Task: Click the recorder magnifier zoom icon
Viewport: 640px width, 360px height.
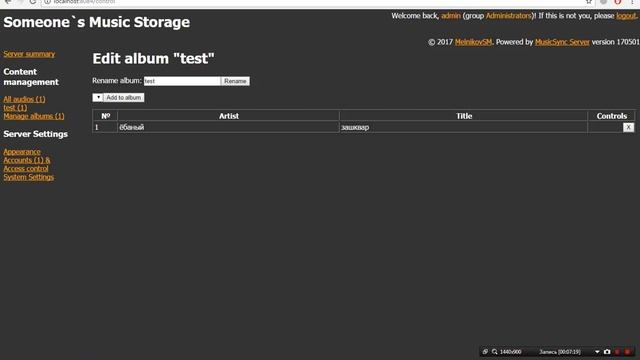Action: (495, 351)
